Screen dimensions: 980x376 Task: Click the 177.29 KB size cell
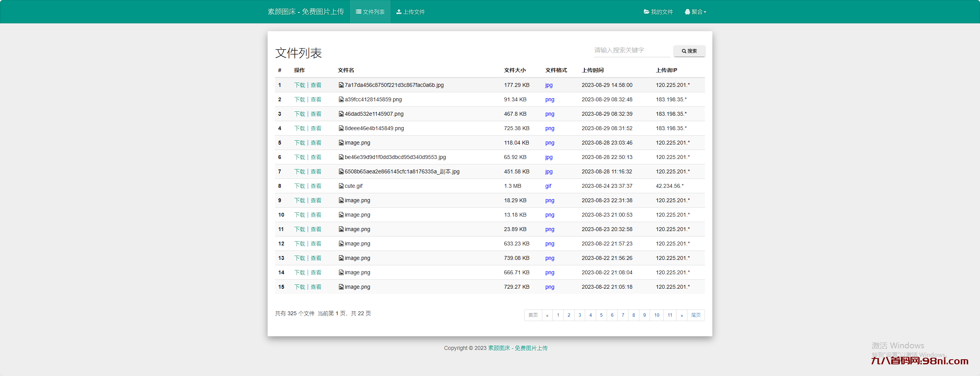tap(517, 85)
